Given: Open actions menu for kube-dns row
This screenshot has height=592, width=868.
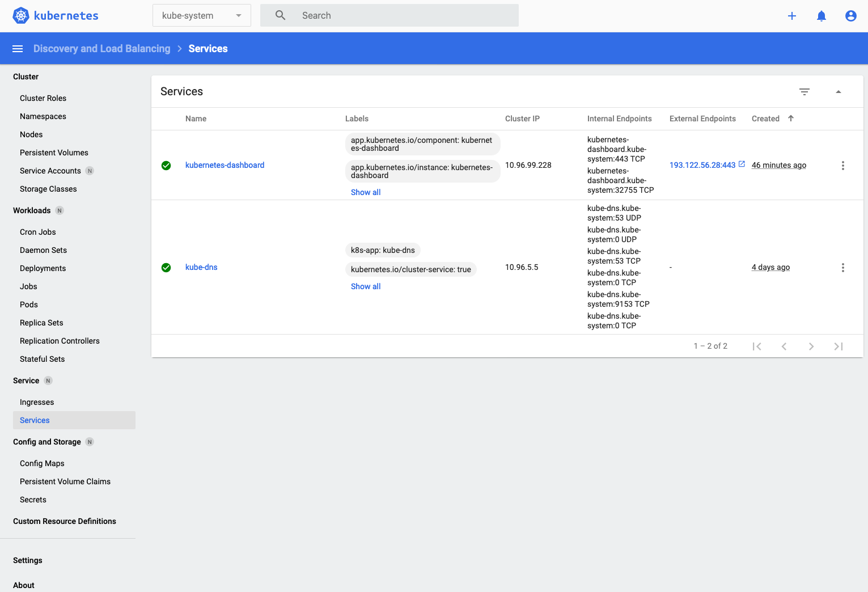Looking at the screenshot, I should point(843,268).
